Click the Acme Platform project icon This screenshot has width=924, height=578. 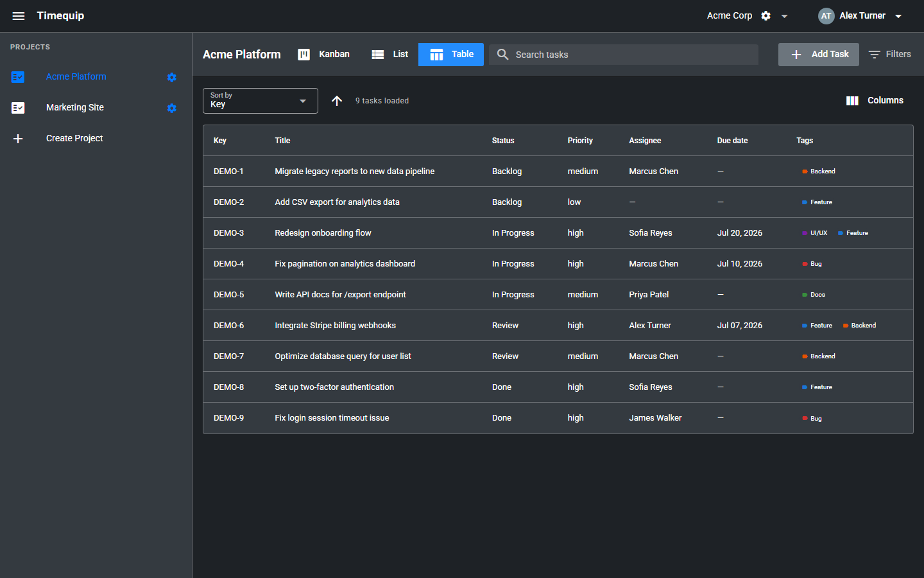(x=18, y=77)
